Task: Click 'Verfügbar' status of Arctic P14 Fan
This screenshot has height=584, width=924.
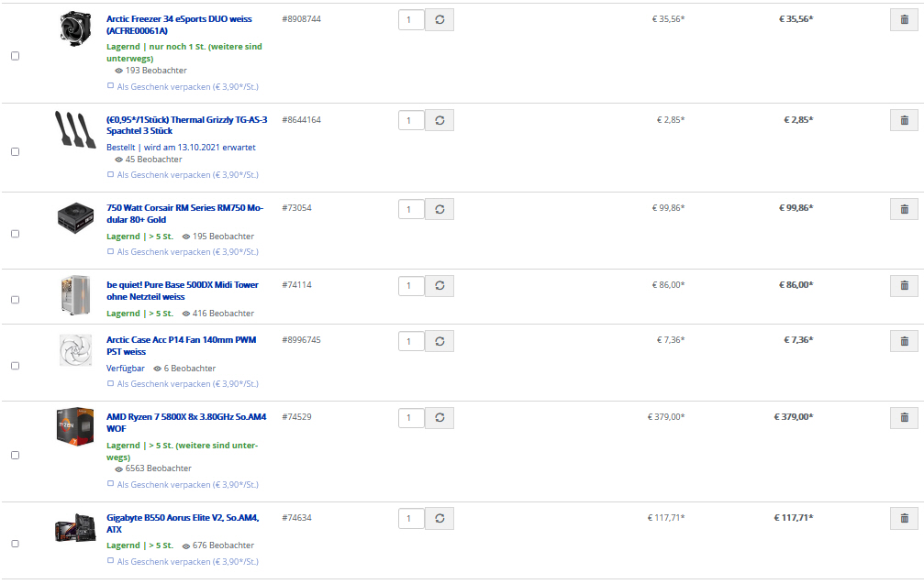Action: 126,368
